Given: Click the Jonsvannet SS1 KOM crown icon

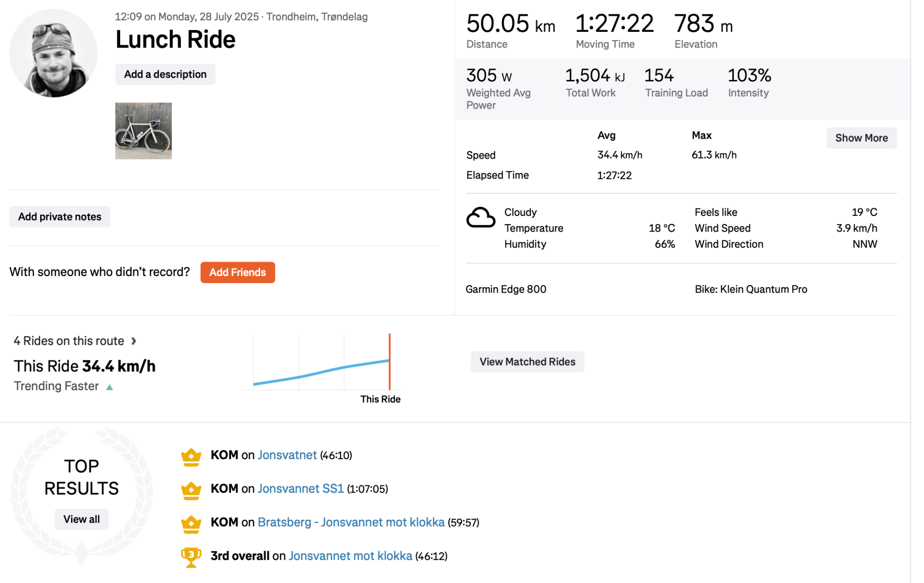Looking at the screenshot, I should 191,491.
